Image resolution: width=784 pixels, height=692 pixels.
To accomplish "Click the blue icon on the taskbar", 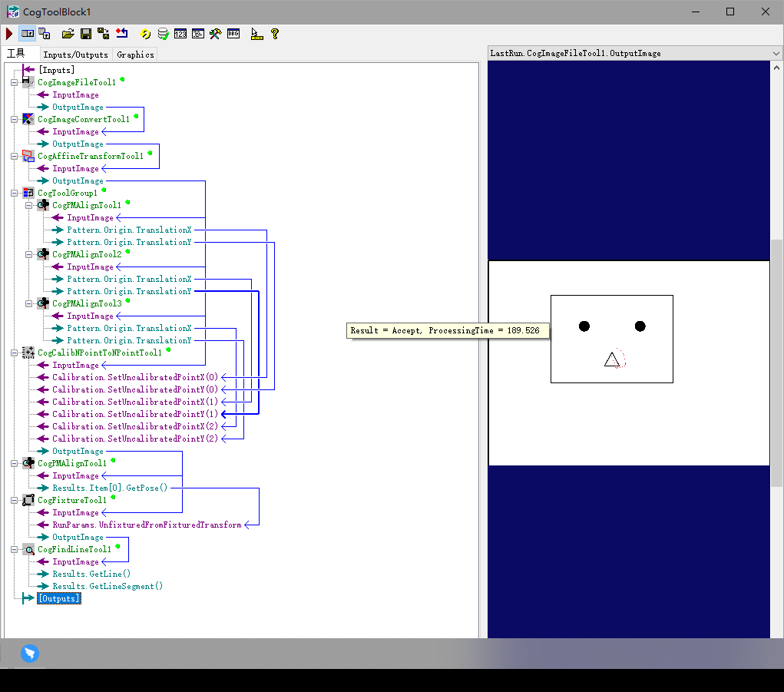I will (29, 654).
